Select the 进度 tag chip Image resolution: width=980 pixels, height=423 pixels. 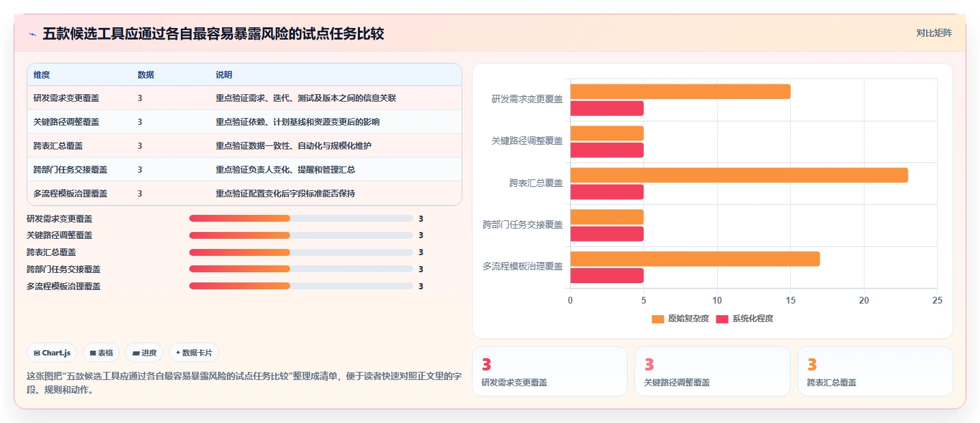click(x=144, y=353)
